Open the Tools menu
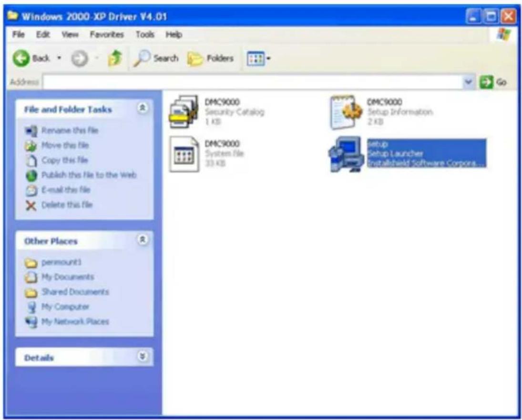 (145, 34)
